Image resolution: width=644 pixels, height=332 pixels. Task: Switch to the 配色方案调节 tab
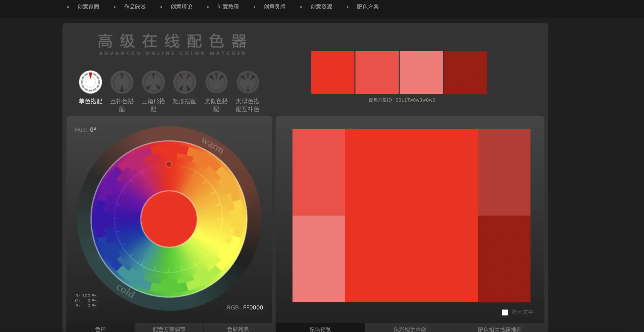tap(169, 329)
